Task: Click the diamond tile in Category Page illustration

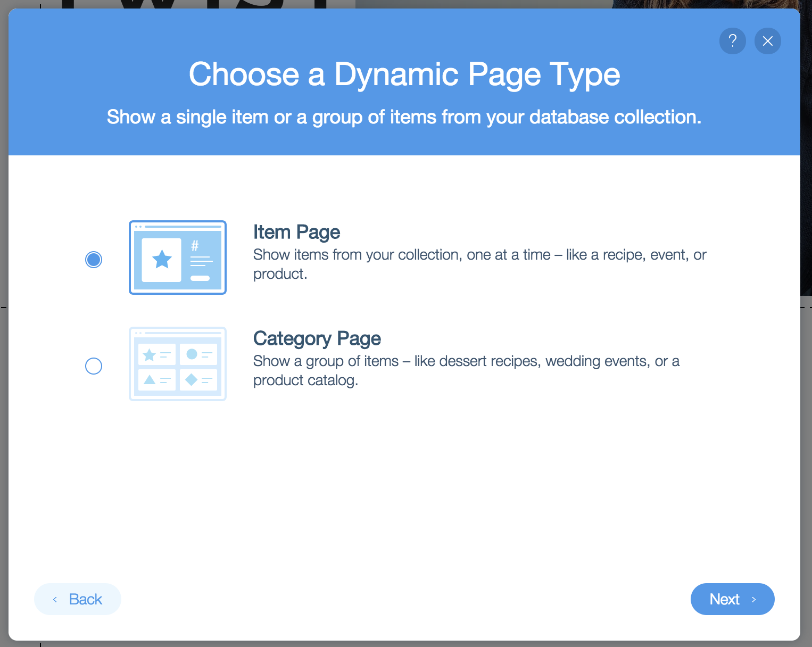Action: [198, 380]
